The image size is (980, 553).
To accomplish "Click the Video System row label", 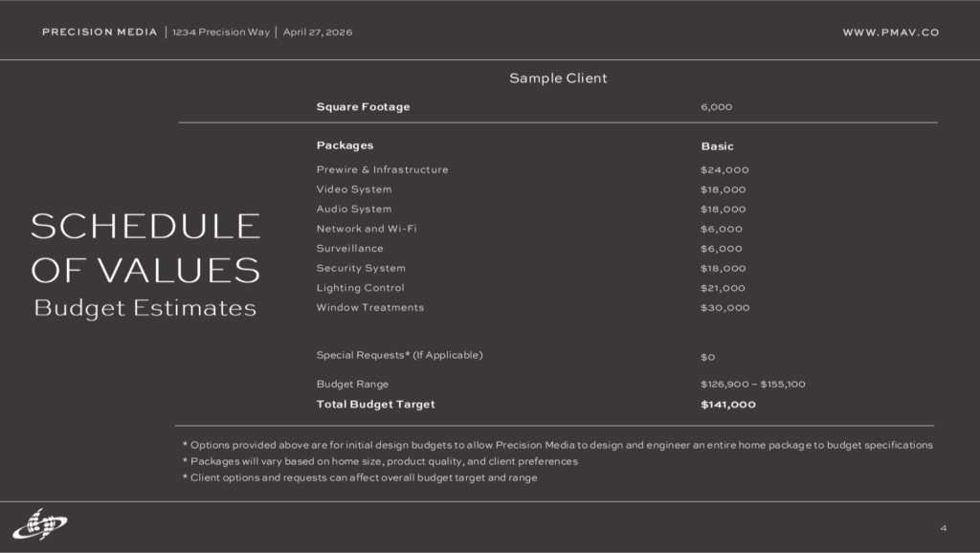I will (353, 189).
